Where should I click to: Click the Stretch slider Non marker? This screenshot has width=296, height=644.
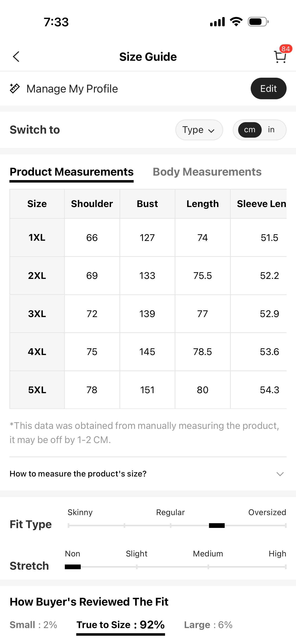click(73, 567)
